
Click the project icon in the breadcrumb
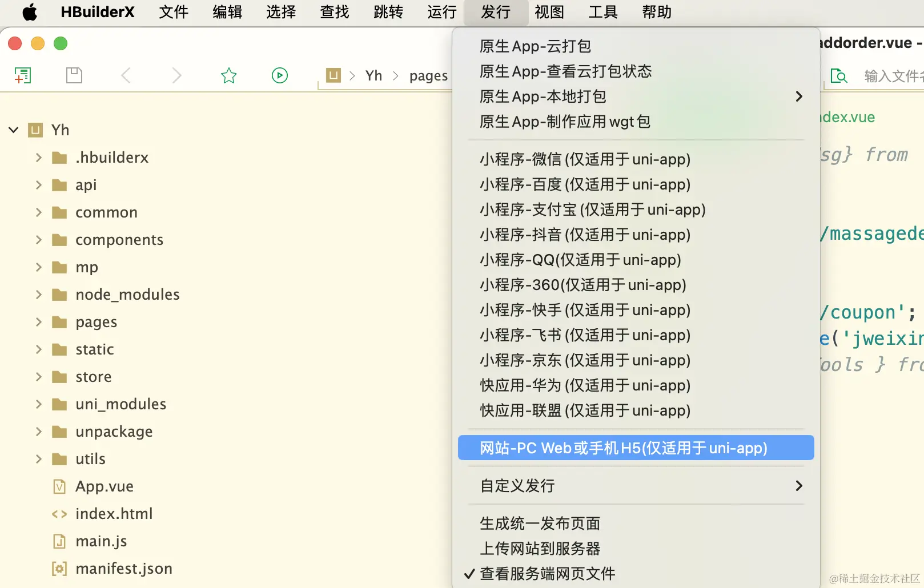[x=334, y=75]
